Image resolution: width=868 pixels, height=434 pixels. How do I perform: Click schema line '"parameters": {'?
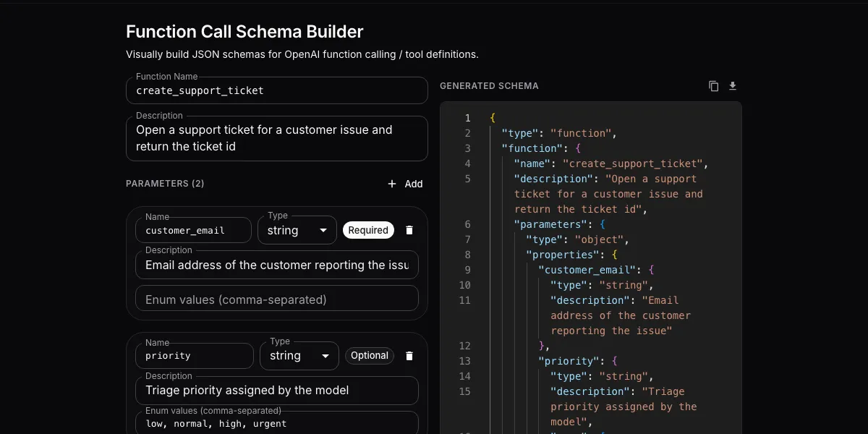(560, 224)
